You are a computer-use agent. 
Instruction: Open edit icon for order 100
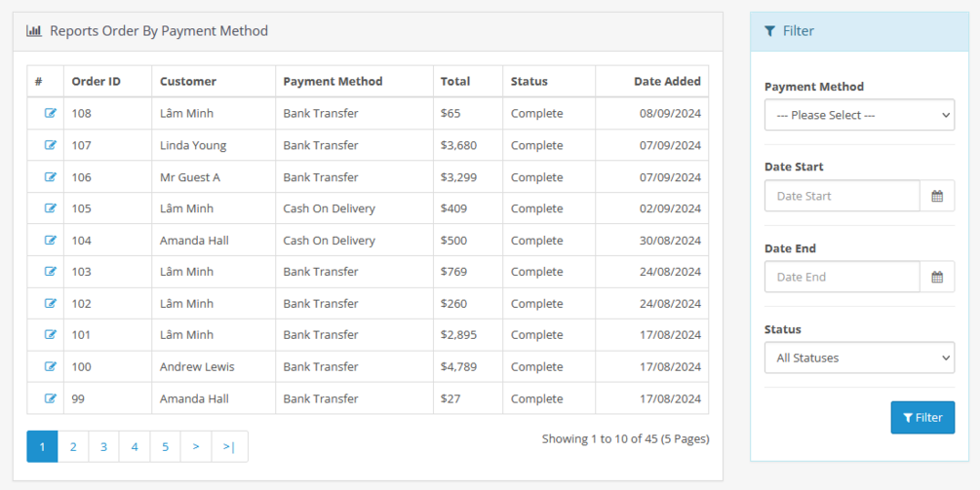coord(51,366)
